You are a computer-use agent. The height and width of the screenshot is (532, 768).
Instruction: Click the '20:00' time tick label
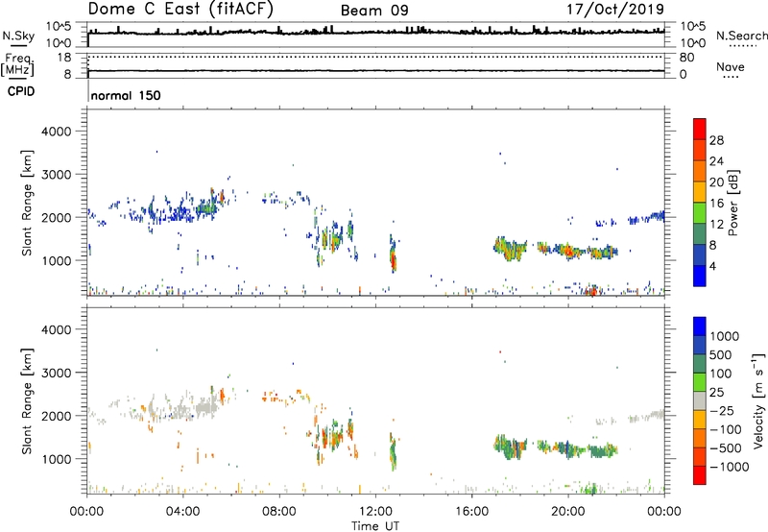pyautogui.click(x=567, y=512)
